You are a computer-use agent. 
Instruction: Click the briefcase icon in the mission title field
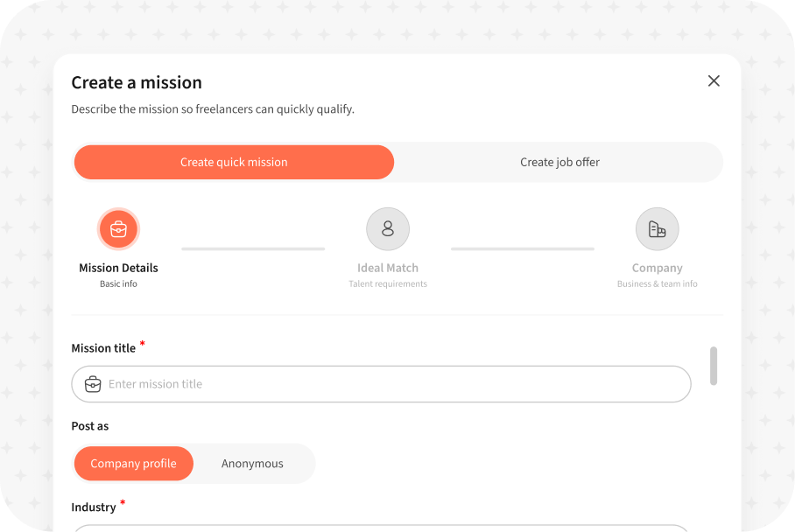pos(93,384)
